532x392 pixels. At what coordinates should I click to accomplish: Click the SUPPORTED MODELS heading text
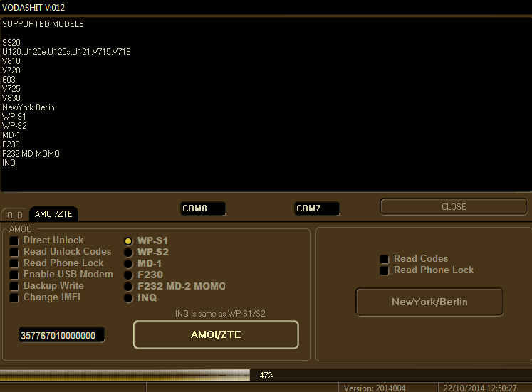click(43, 24)
